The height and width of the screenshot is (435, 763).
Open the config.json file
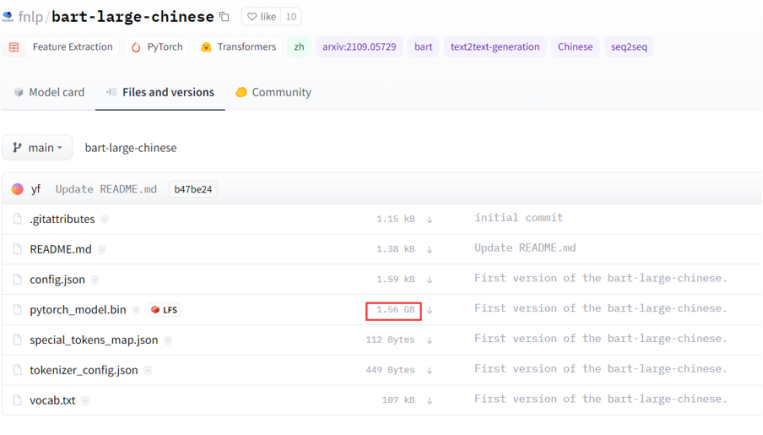(x=57, y=279)
